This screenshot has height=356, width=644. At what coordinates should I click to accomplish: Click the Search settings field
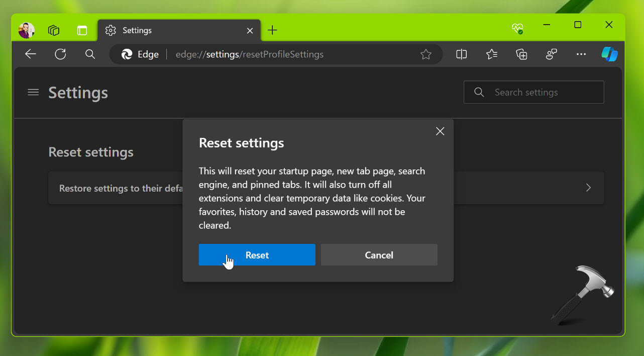533,93
